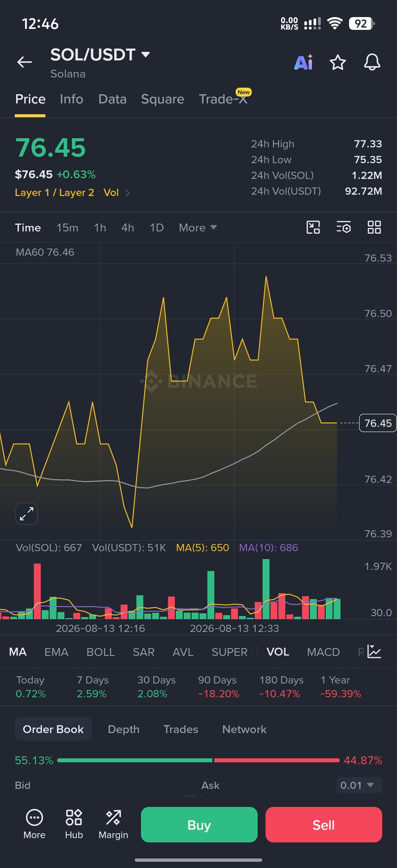This screenshot has height=868, width=397.
Task: Expand Layer 1 / Layer 2 Vol chevron
Action: pos(128,193)
